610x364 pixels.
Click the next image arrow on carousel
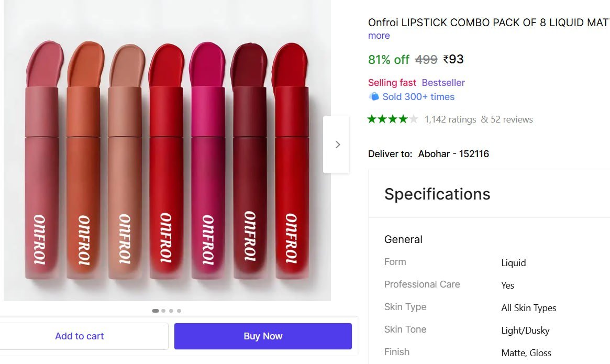pos(337,145)
